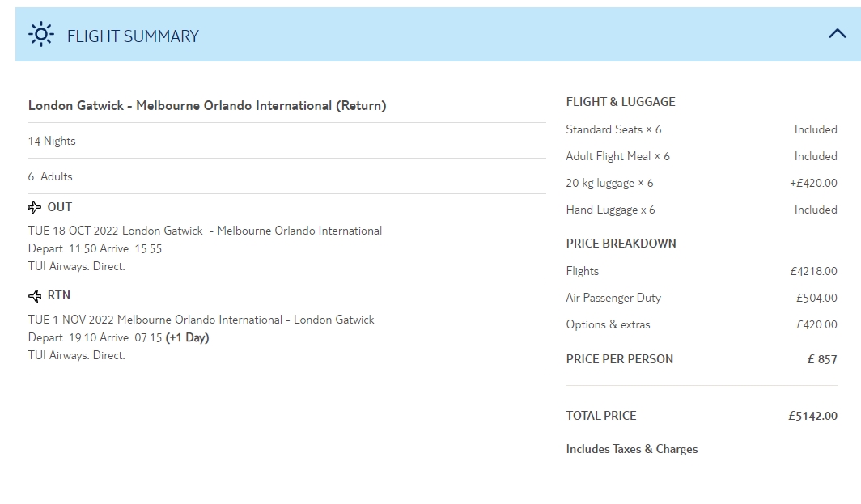Click the TUE 1 NOV 2022 return line

(201, 320)
